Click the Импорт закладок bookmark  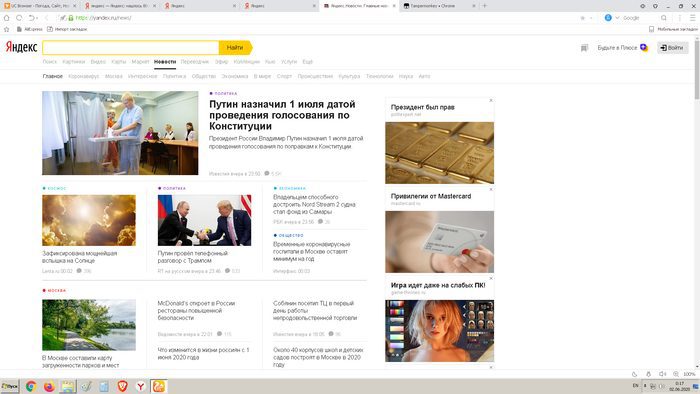pos(67,29)
